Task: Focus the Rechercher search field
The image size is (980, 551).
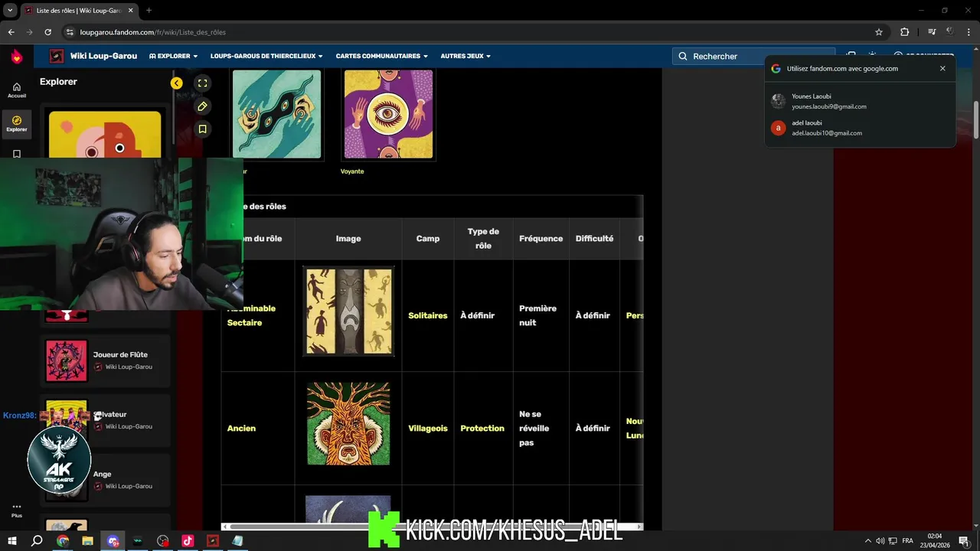Action: pos(754,56)
